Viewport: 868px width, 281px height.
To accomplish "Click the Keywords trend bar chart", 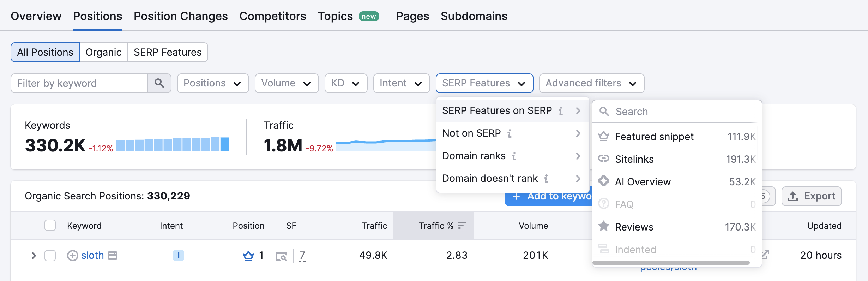I will 173,144.
